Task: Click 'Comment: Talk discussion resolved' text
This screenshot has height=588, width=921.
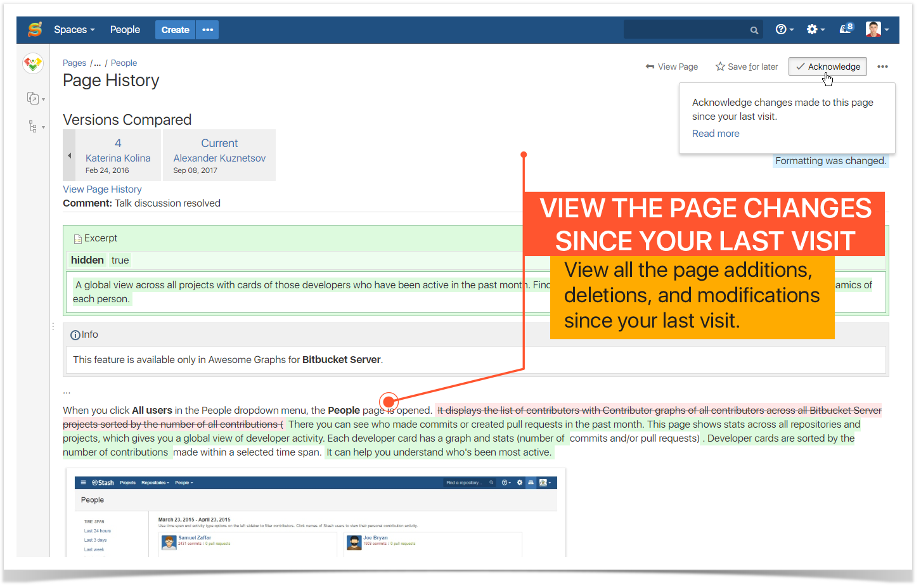Action: coord(141,203)
